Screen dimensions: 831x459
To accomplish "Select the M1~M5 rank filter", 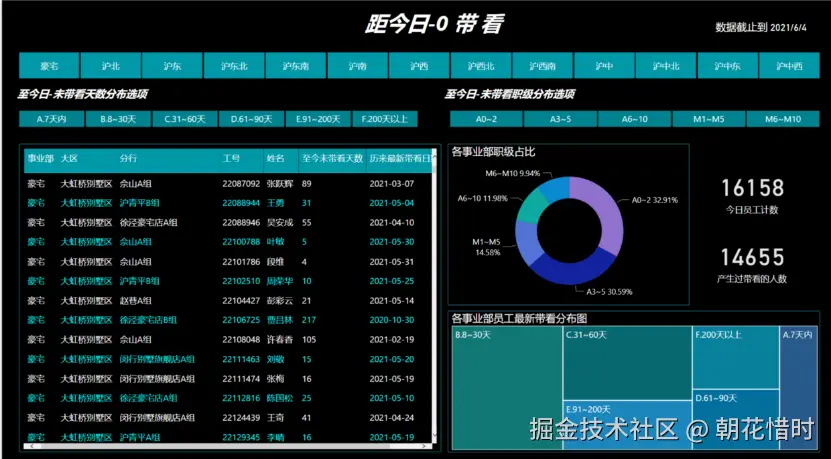I will pyautogui.click(x=709, y=119).
